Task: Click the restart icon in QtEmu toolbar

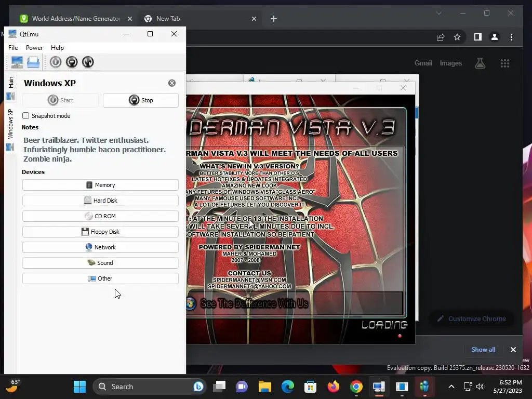Action: 88,62
